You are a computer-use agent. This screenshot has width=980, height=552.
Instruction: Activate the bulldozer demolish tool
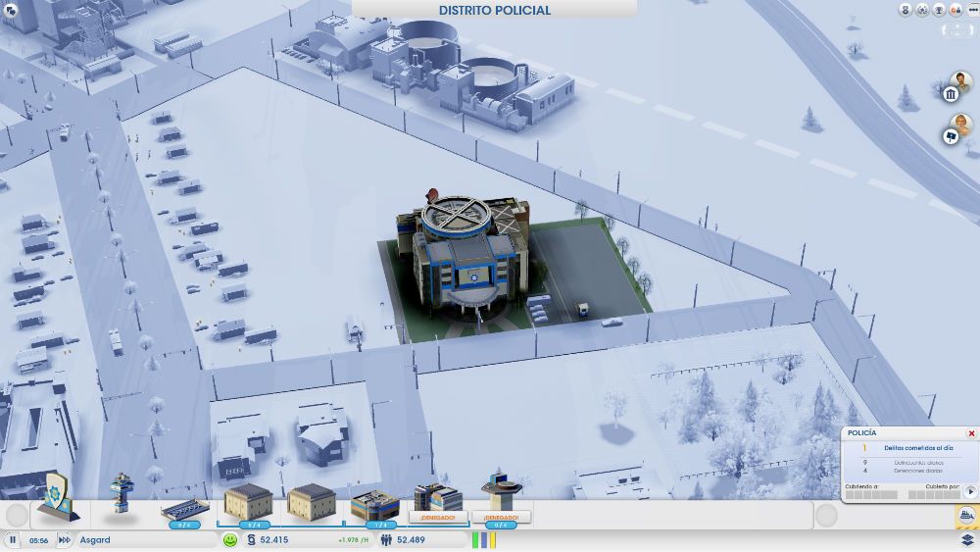966,516
